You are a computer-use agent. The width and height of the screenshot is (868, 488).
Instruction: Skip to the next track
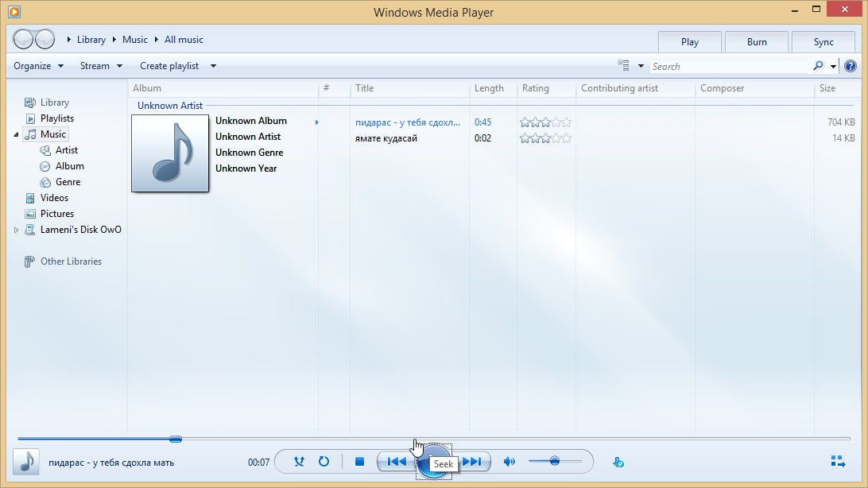tap(471, 462)
